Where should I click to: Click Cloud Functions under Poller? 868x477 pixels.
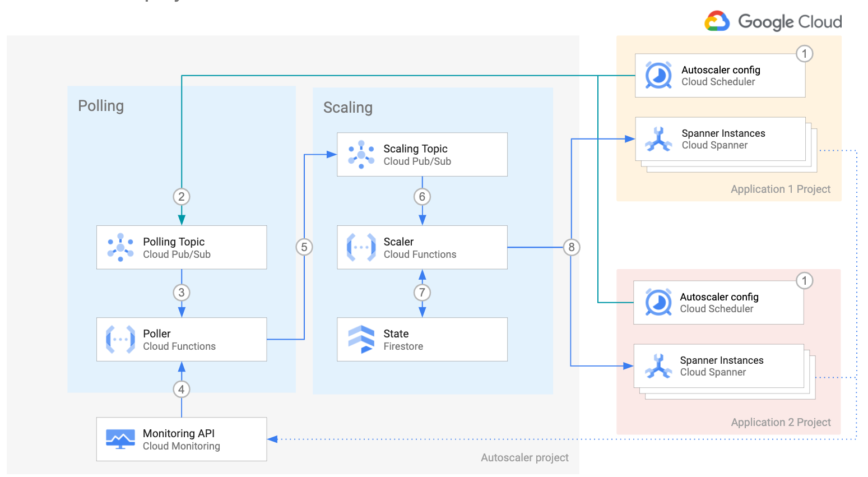(x=179, y=346)
